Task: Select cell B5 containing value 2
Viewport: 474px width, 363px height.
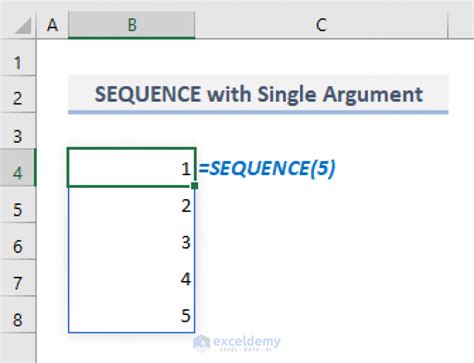Action: pyautogui.click(x=132, y=204)
